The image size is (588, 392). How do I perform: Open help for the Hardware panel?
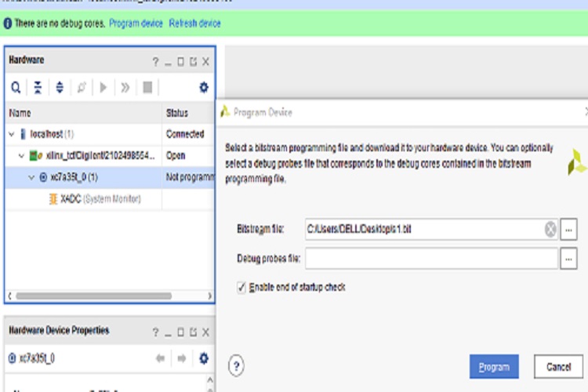(x=155, y=61)
